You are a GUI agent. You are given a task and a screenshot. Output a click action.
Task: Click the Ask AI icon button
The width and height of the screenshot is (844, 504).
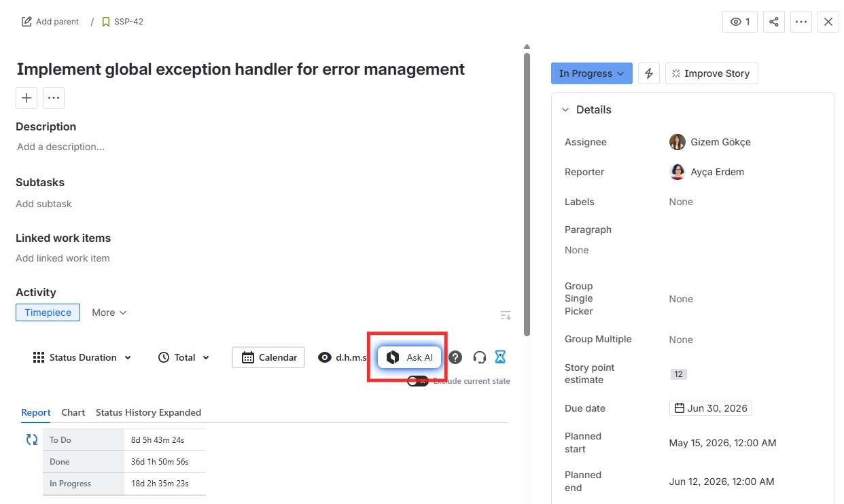pyautogui.click(x=407, y=357)
